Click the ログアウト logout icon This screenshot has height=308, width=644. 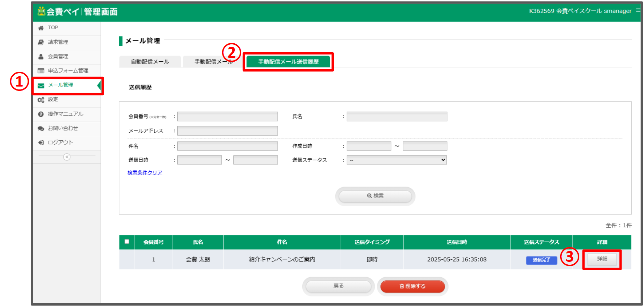41,143
